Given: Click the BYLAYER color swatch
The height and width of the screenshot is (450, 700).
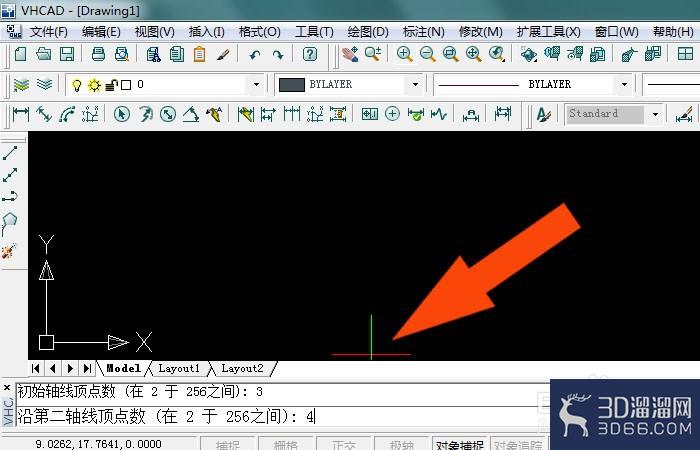Looking at the screenshot, I should (x=292, y=85).
